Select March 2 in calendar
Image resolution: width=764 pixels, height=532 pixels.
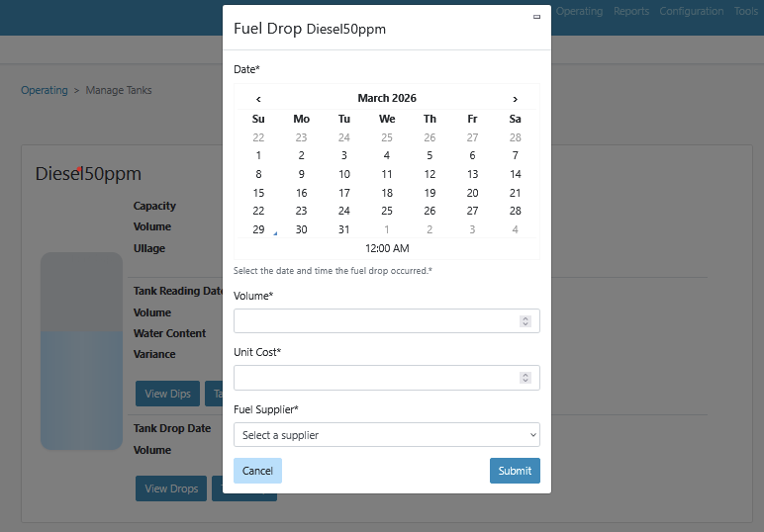(x=301, y=155)
